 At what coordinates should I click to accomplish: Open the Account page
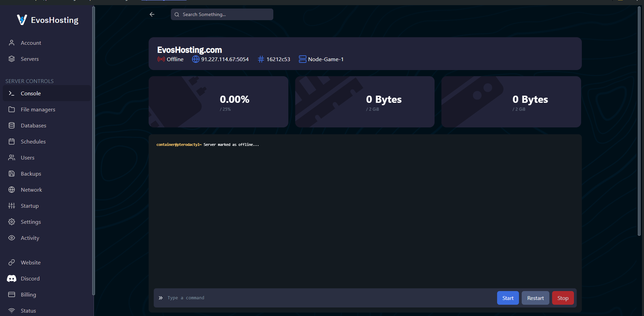click(31, 43)
